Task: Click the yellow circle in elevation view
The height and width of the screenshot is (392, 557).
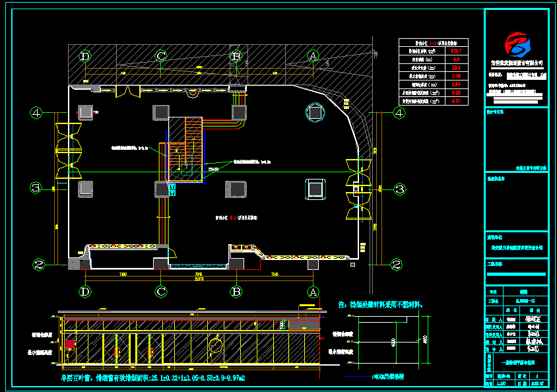Action: (x=215, y=344)
